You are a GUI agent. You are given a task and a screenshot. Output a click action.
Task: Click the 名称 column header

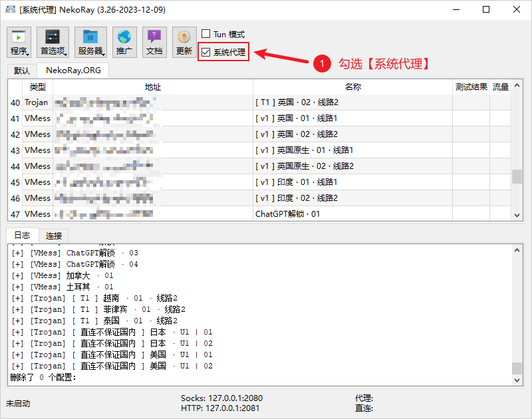click(352, 87)
